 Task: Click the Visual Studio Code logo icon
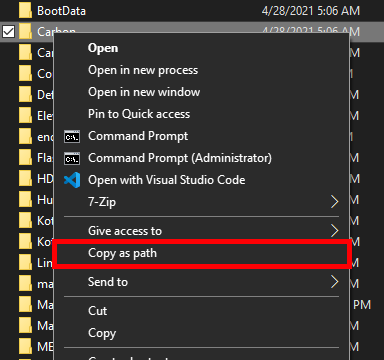(72, 180)
